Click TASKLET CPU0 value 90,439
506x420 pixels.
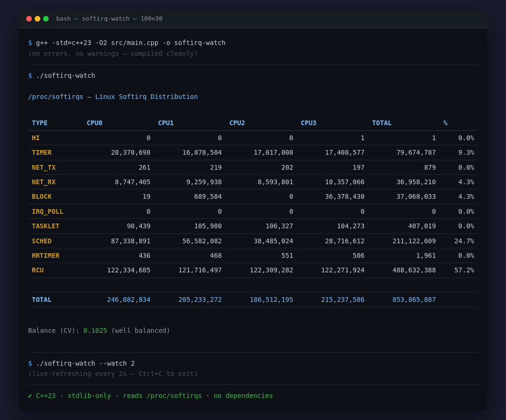coord(138,226)
